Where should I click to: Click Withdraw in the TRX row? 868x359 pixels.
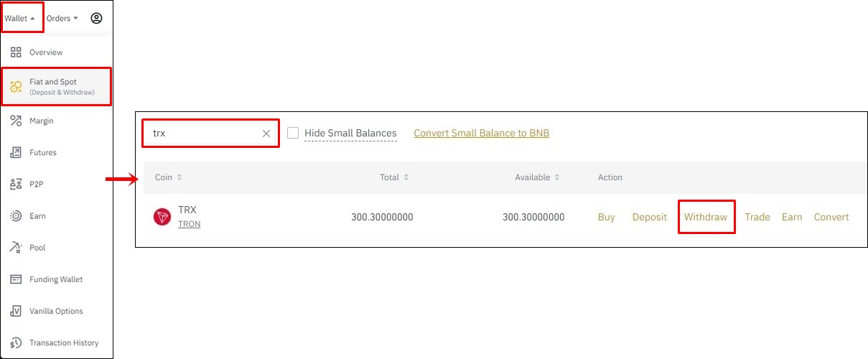[x=706, y=217]
